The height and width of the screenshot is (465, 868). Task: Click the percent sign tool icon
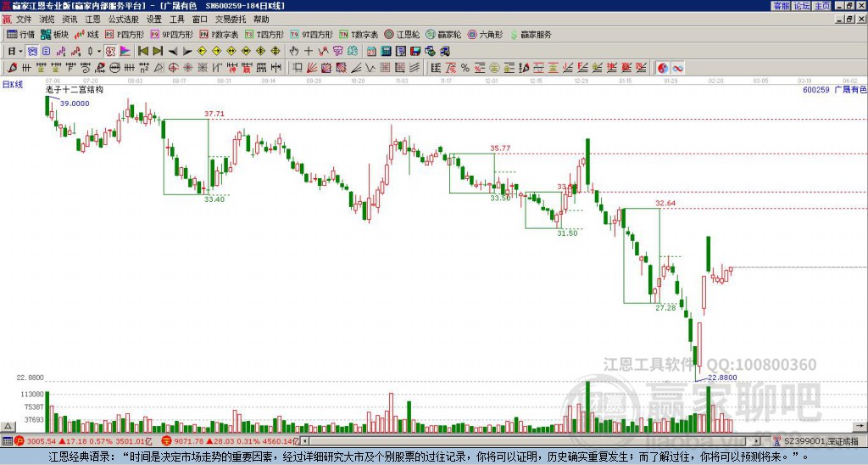(465, 68)
